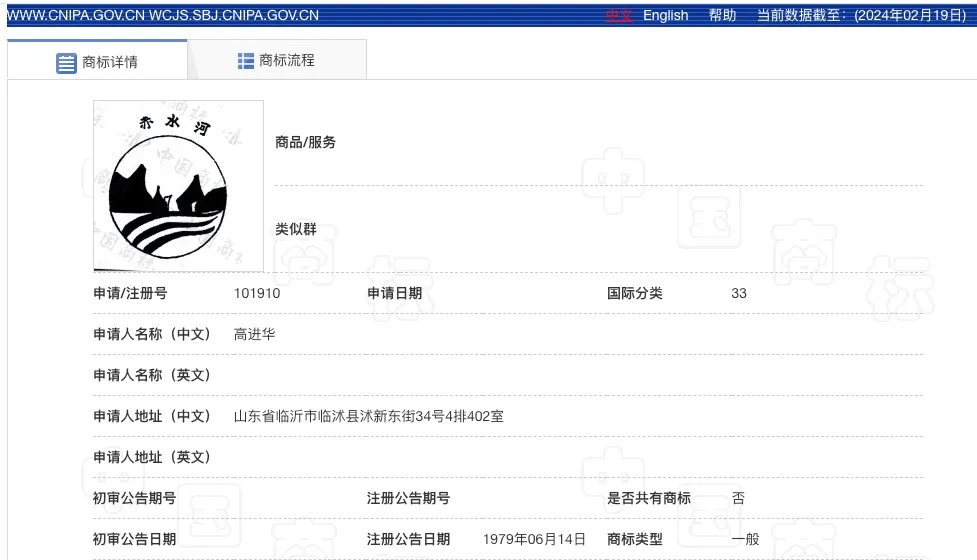977x560 pixels.
Task: Click the 注册公告期号 label
Action: coord(408,498)
